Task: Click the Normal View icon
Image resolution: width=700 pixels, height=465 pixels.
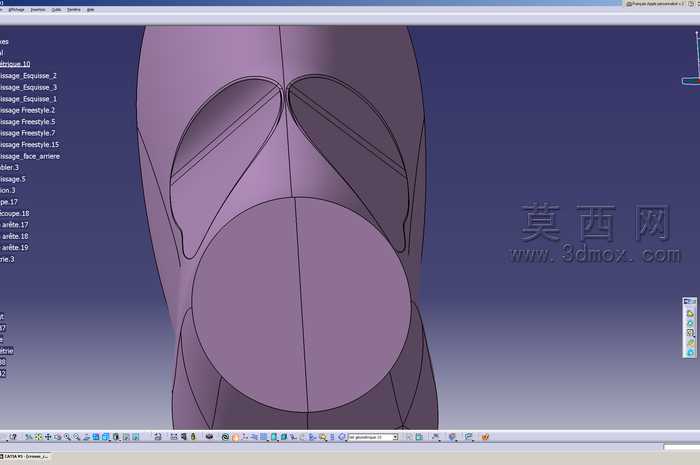Action: point(86,437)
